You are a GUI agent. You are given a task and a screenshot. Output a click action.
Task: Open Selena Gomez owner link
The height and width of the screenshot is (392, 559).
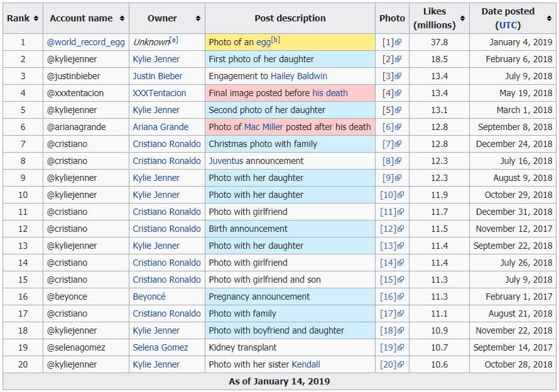pos(160,347)
